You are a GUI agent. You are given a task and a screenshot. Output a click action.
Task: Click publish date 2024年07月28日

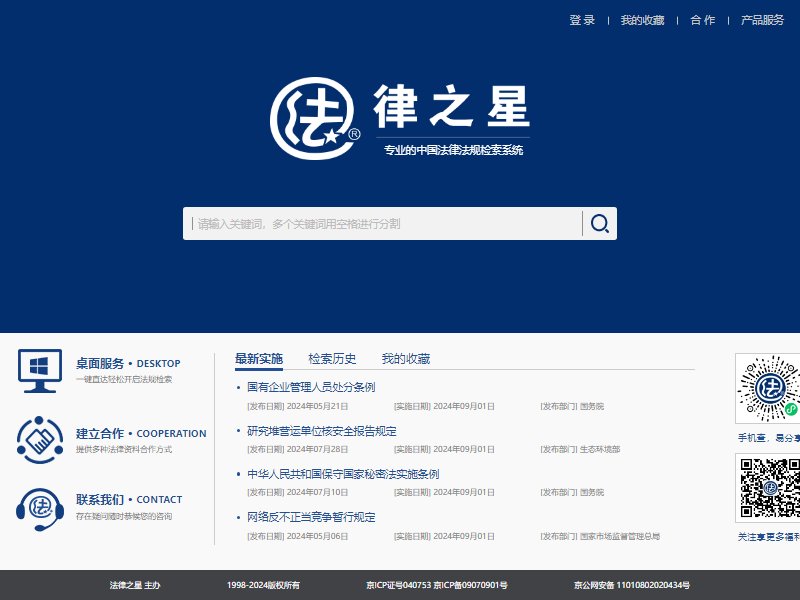point(317,449)
